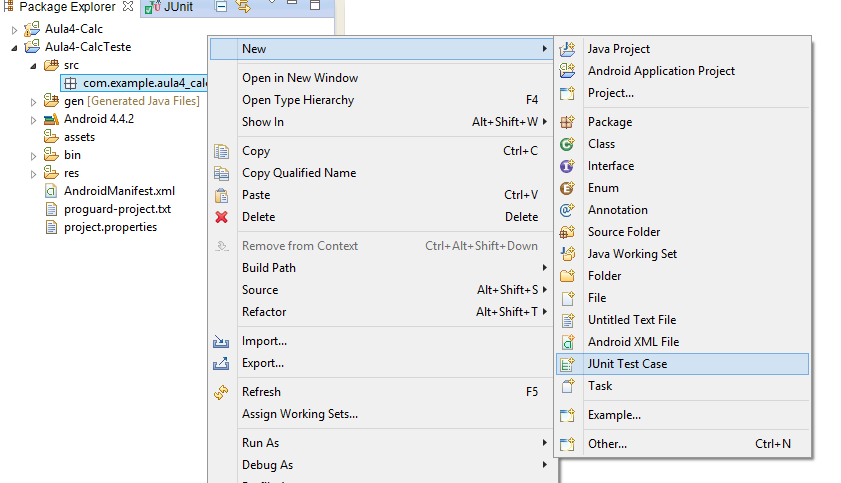The height and width of the screenshot is (483, 841).
Task: Click the Project... wizard icon
Action: pos(567,93)
